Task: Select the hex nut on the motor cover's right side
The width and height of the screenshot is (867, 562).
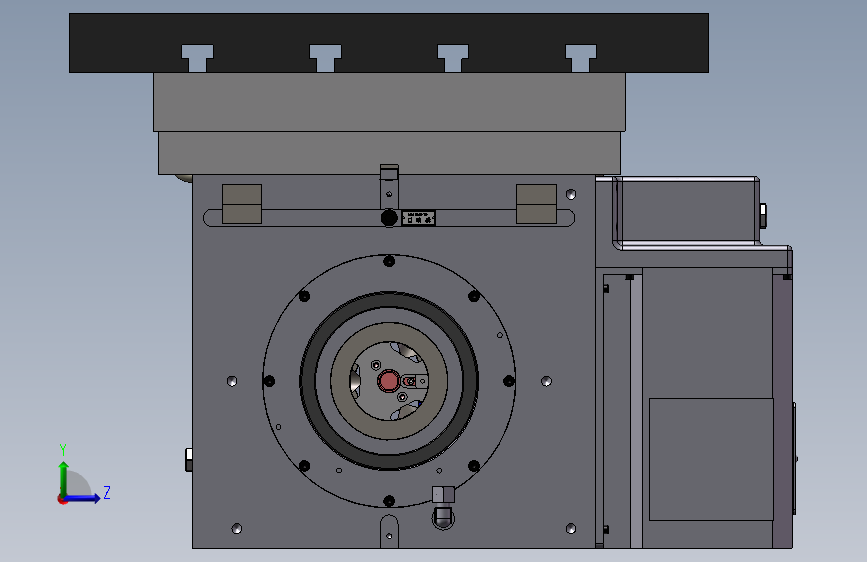Action: point(762,216)
